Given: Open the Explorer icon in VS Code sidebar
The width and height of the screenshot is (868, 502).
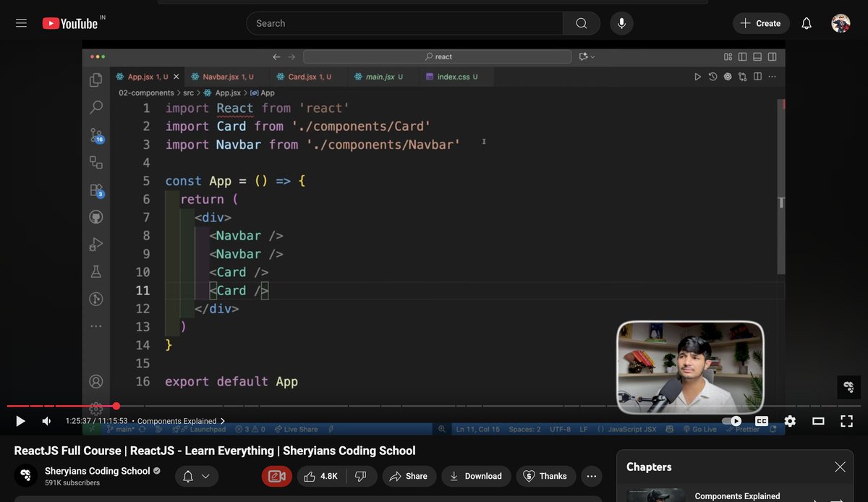Looking at the screenshot, I should pos(95,80).
